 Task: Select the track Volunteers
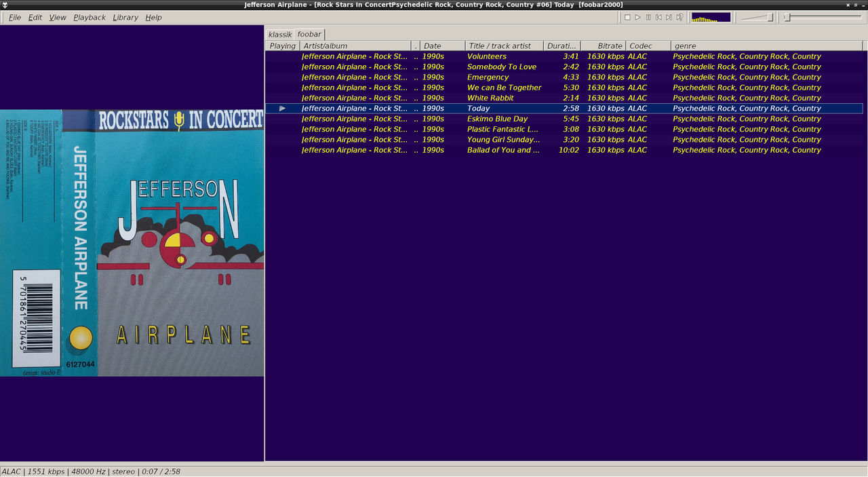(x=564, y=56)
